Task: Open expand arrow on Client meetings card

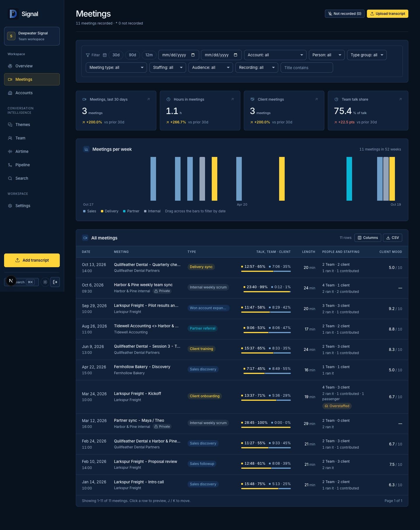Action: pos(316,99)
